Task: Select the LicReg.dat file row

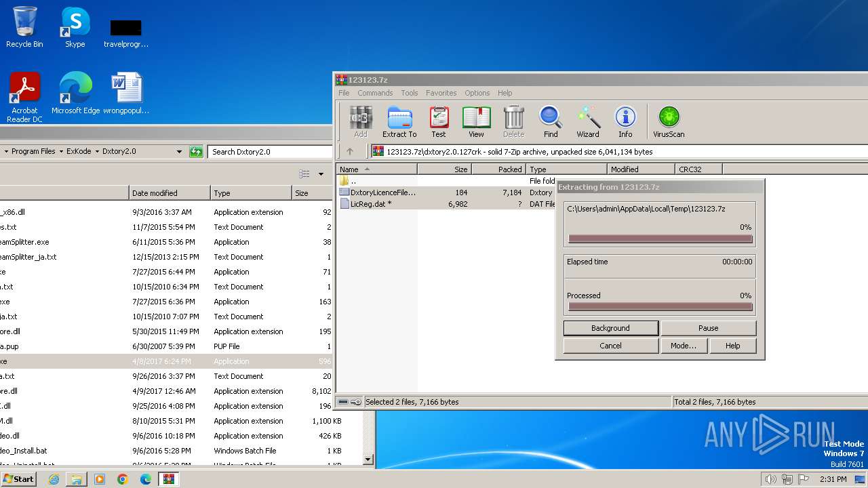Action: click(446, 204)
